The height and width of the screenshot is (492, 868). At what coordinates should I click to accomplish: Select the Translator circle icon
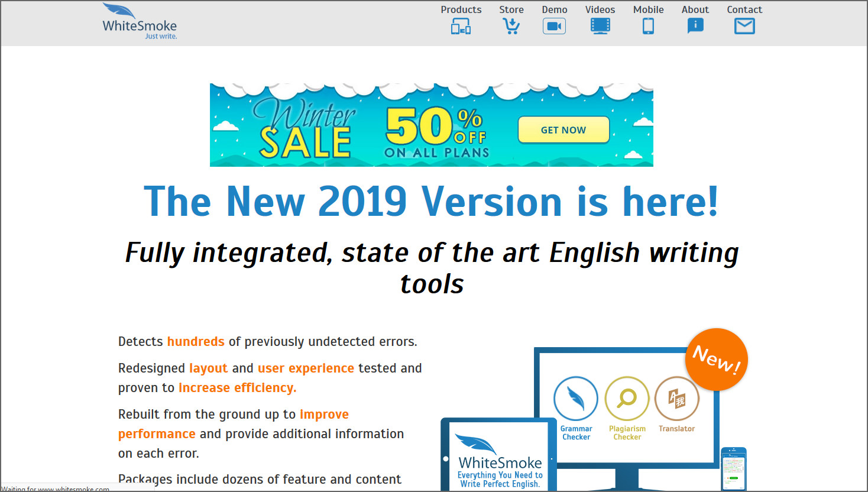pos(677,399)
